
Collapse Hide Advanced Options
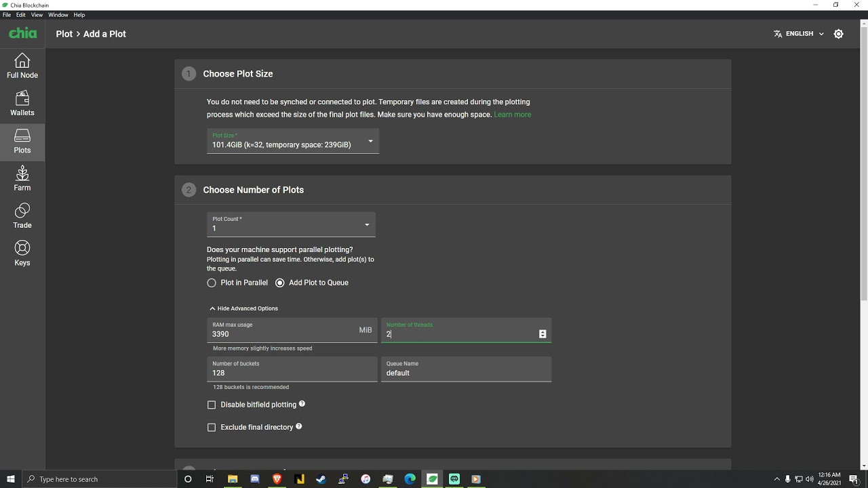[243, 308]
